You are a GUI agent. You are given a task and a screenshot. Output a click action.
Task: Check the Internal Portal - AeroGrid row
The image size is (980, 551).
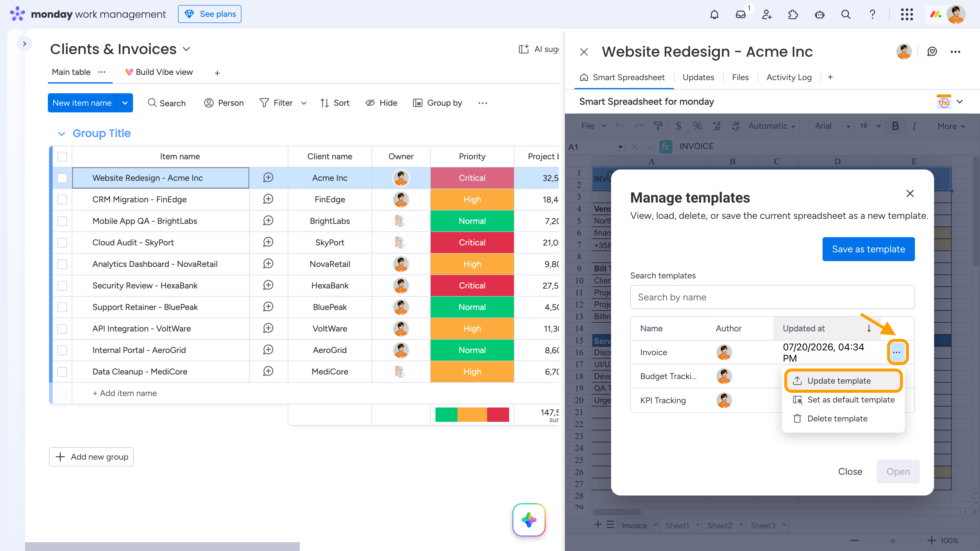click(62, 350)
